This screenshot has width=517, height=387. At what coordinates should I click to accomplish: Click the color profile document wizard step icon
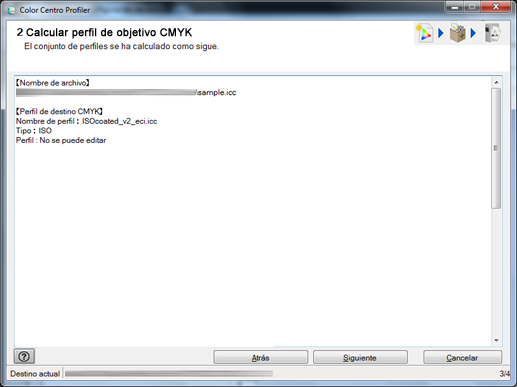pyautogui.click(x=424, y=33)
